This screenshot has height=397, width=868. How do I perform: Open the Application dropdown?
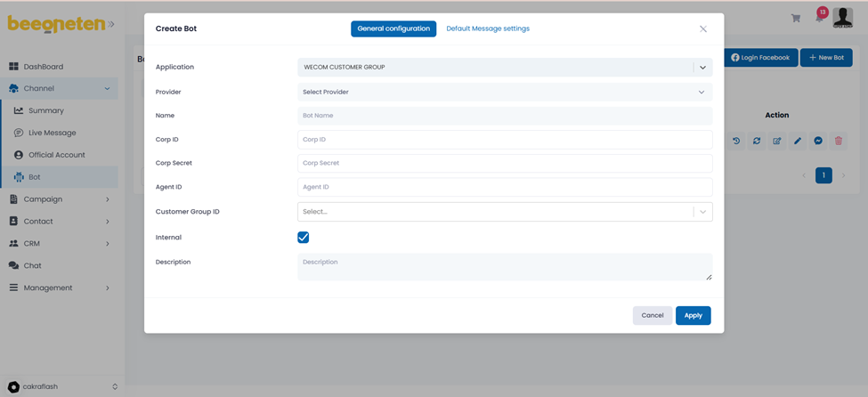(x=504, y=68)
